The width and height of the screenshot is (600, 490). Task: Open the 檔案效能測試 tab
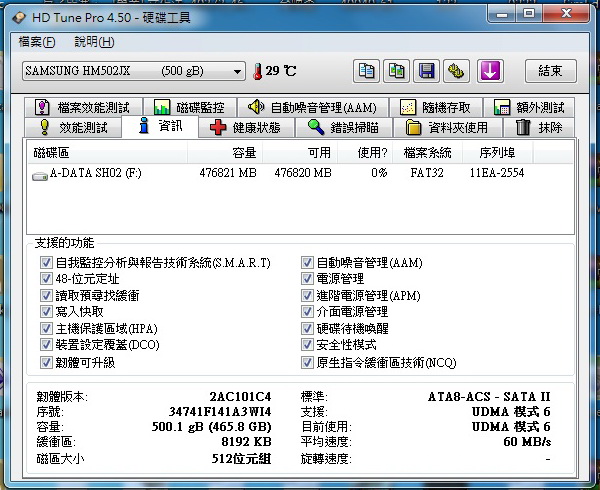pos(83,107)
